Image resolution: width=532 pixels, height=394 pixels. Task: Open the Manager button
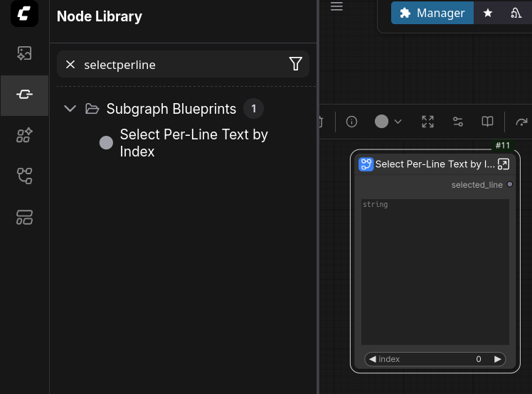click(432, 13)
